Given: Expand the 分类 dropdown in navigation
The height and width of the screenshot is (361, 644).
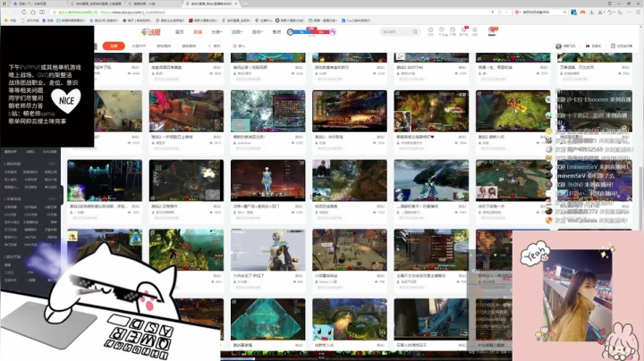Looking at the screenshot, I should click(x=216, y=31).
